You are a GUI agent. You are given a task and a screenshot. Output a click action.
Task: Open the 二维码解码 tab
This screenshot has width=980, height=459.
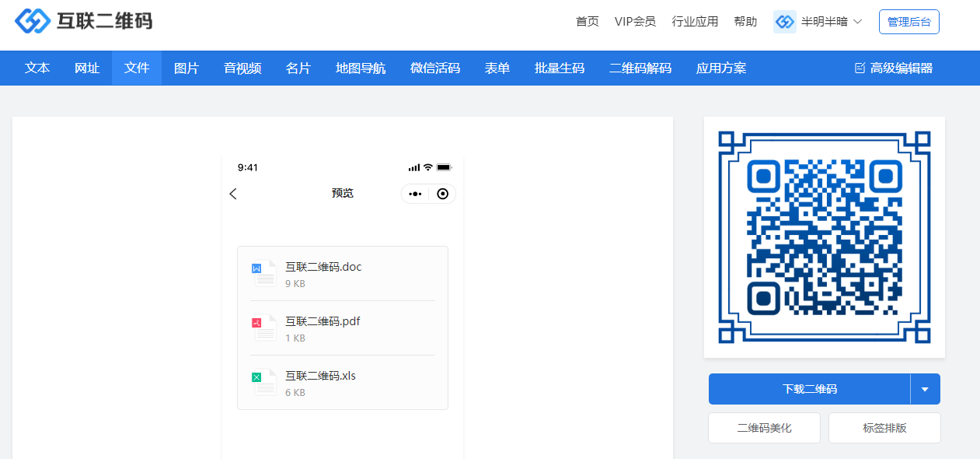[640, 68]
